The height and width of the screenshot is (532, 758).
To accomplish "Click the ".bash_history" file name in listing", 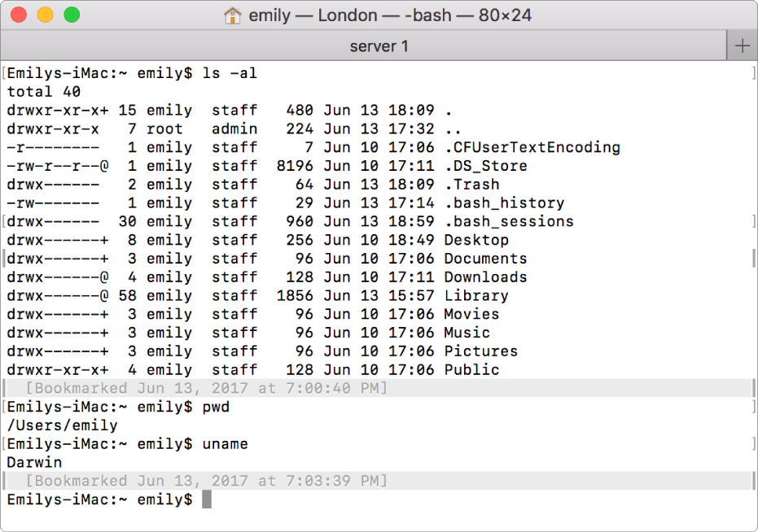I will tap(504, 203).
